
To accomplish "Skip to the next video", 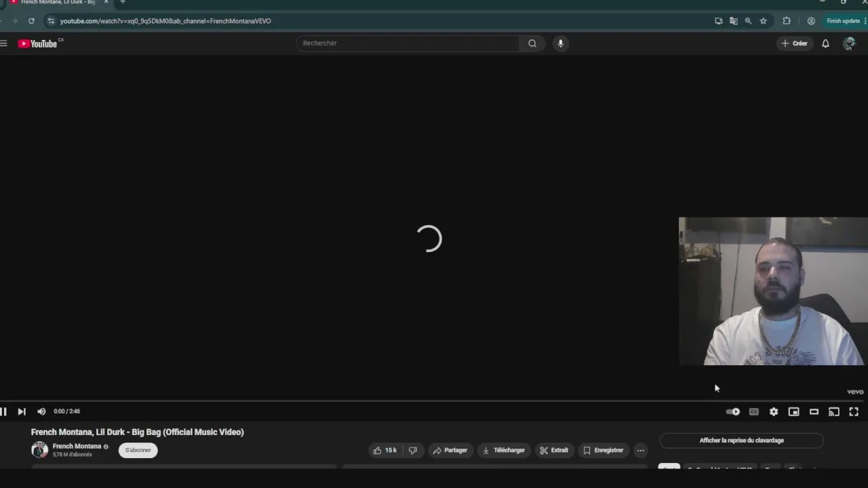I will click(22, 411).
